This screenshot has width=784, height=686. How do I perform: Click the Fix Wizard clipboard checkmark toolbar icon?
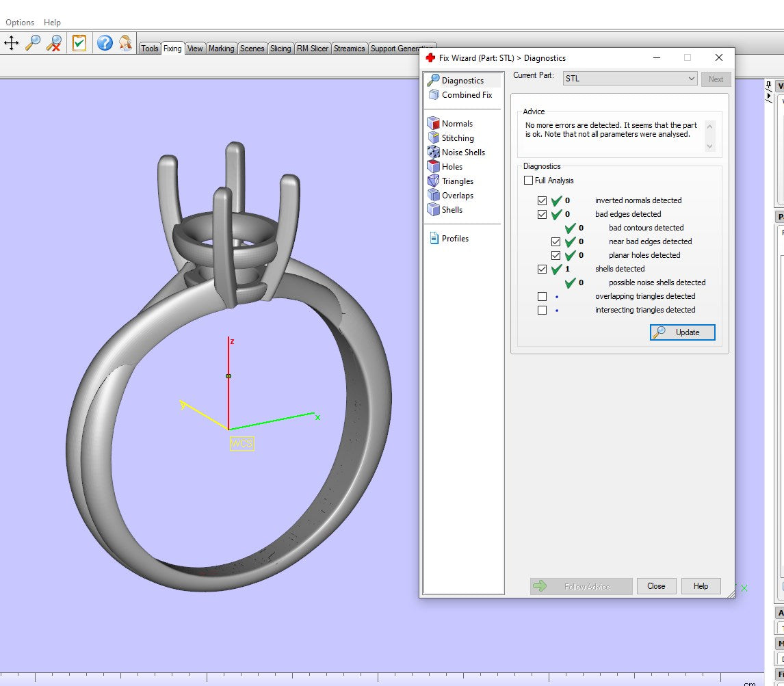tap(79, 43)
